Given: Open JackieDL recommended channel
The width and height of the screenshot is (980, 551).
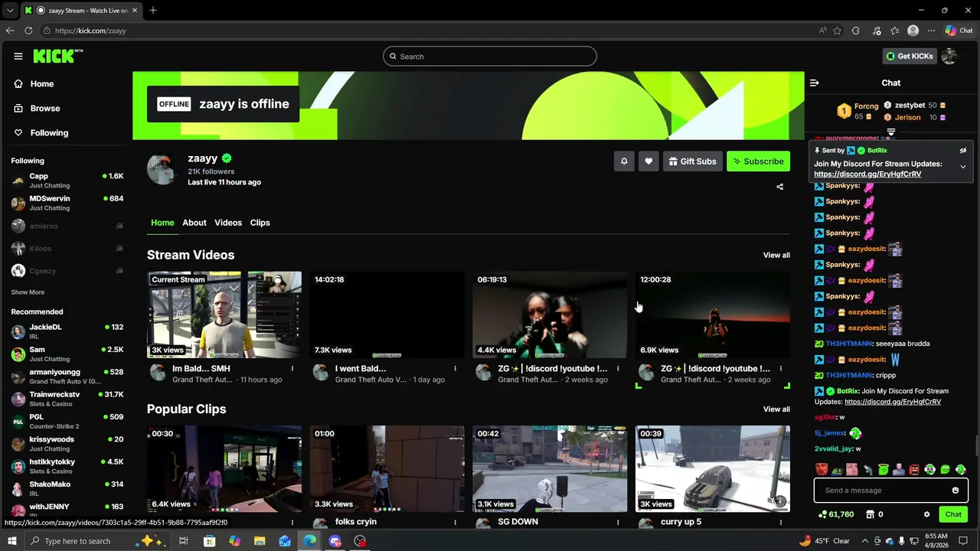Looking at the screenshot, I should tap(67, 331).
